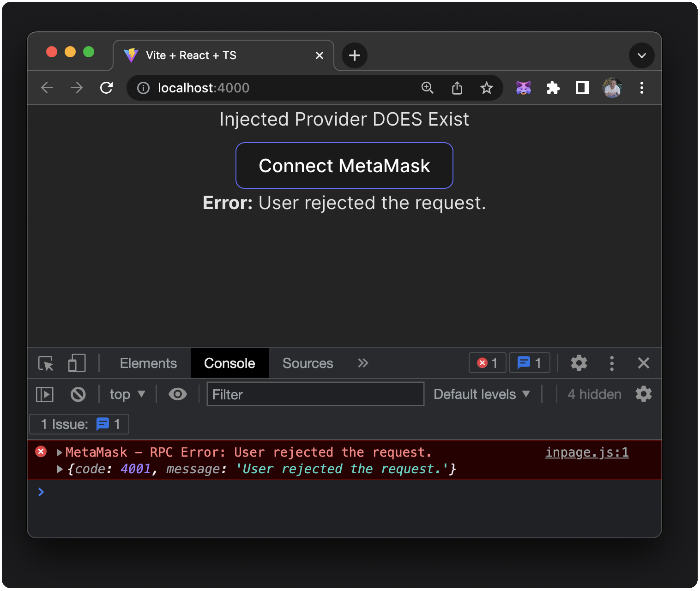Image resolution: width=700 pixels, height=591 pixels.
Task: Open DevTools customize three-dot menu
Action: pyautogui.click(x=612, y=363)
